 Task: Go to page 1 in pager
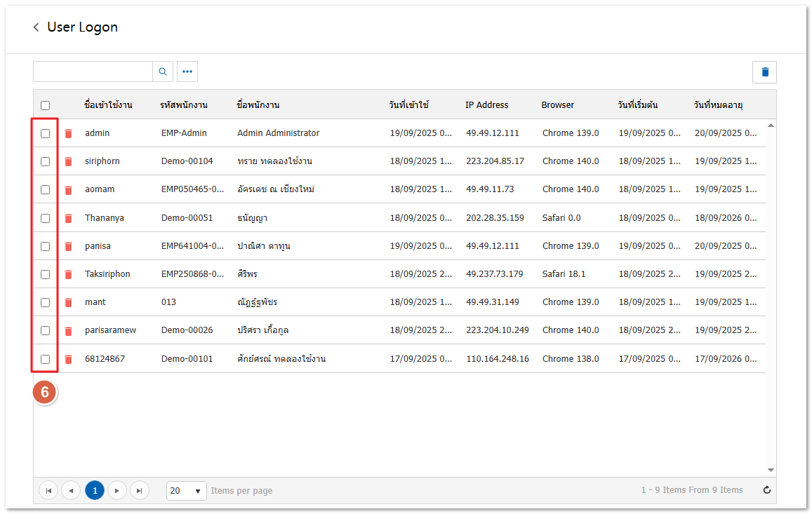click(95, 490)
